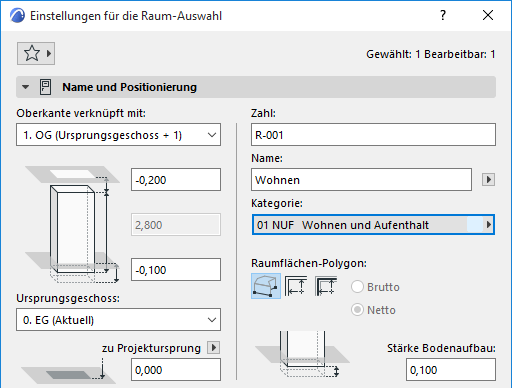Click the zu Projektursprung label

[x=151, y=348]
